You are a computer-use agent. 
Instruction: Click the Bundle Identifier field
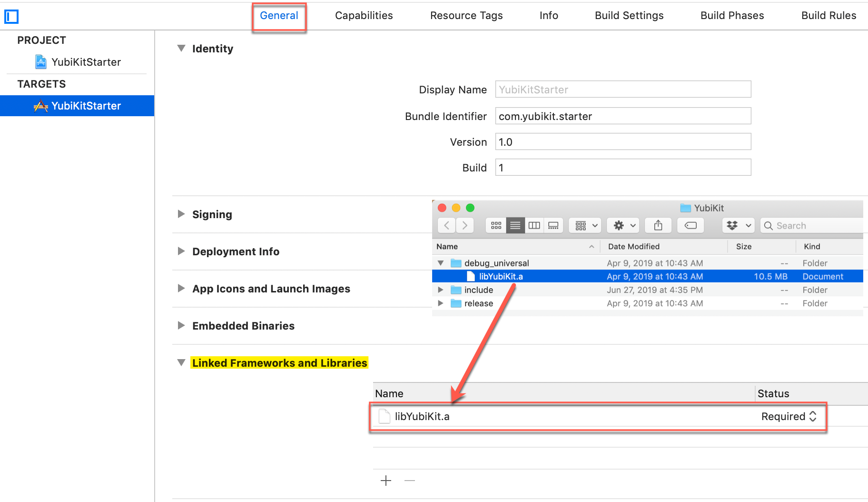pos(623,116)
